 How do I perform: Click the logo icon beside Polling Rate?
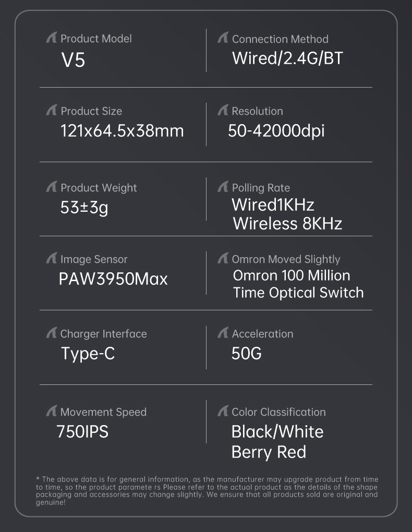click(223, 187)
